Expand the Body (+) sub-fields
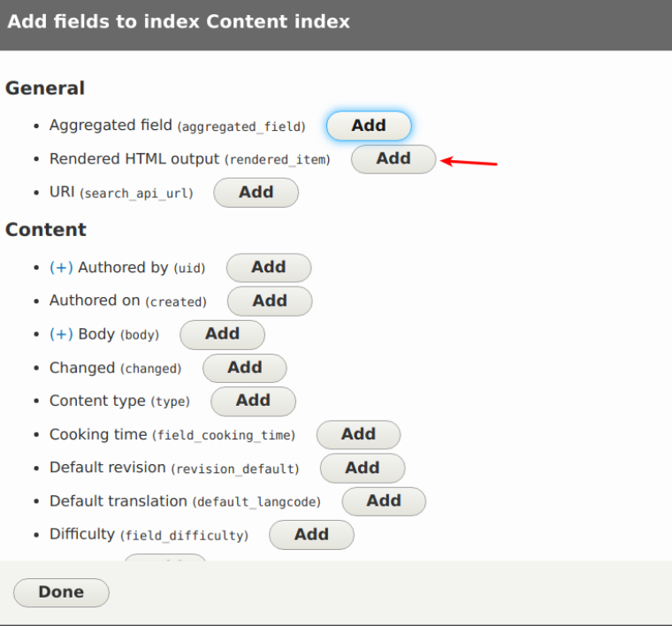 (62, 334)
